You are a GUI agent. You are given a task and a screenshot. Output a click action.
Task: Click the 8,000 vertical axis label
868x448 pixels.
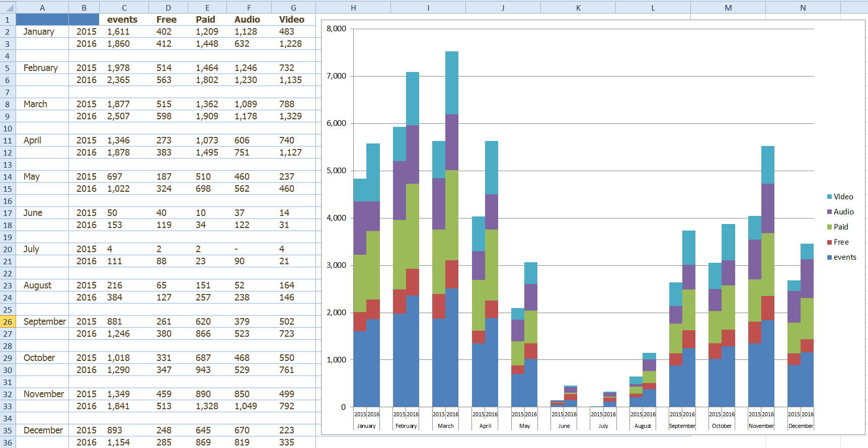[x=336, y=29]
